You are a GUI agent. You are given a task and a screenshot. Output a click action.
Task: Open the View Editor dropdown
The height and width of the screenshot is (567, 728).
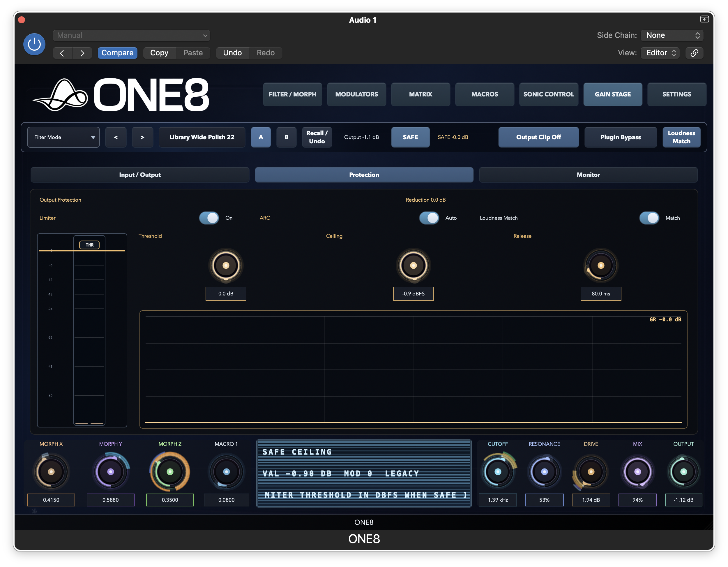pyautogui.click(x=660, y=53)
